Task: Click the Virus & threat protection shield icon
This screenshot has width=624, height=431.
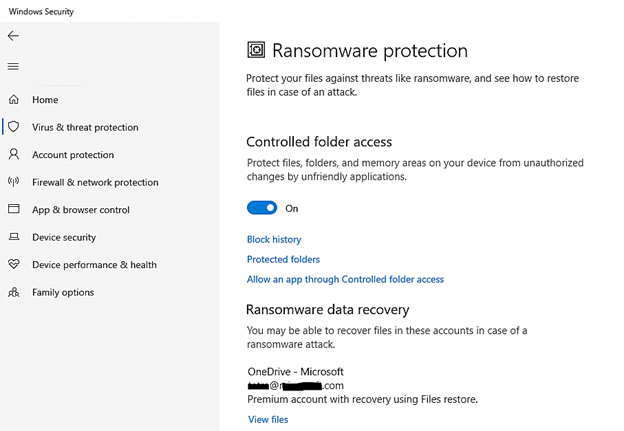Action: tap(14, 127)
